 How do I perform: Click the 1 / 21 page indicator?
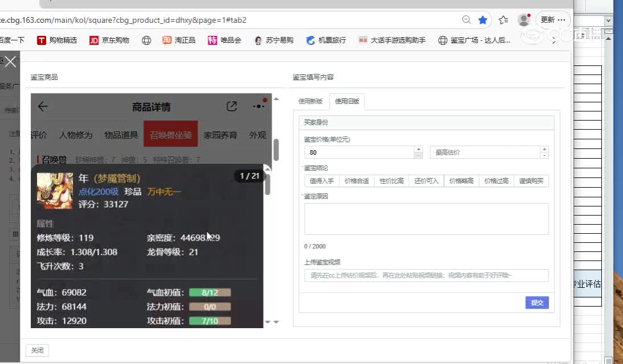click(249, 176)
